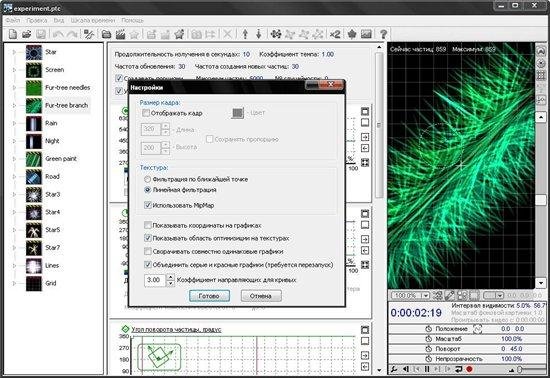Open the 100.0% zoom dropdown
The image size is (550, 378).
(x=425, y=296)
